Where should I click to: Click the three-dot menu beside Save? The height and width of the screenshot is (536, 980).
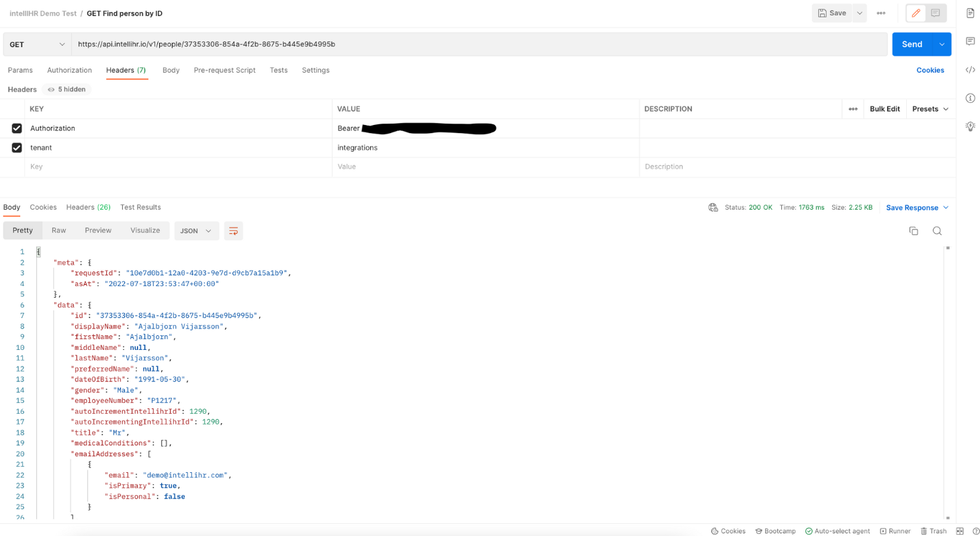(881, 13)
